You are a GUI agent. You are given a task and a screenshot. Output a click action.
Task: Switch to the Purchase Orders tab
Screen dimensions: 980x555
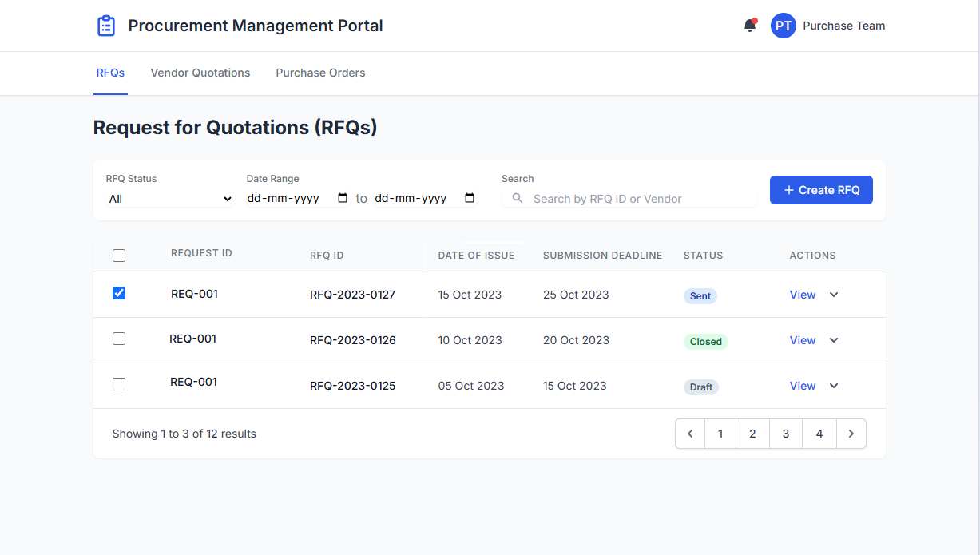pyautogui.click(x=320, y=73)
